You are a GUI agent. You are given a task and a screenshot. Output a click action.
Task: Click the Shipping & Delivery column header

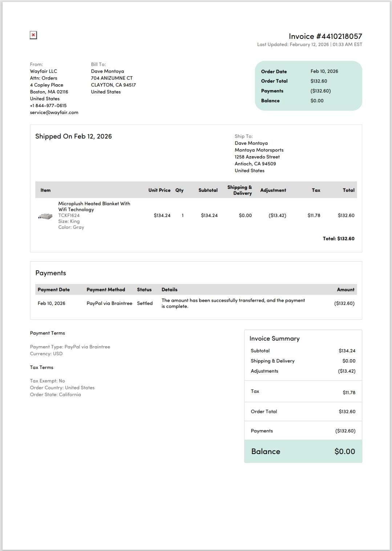pyautogui.click(x=240, y=190)
